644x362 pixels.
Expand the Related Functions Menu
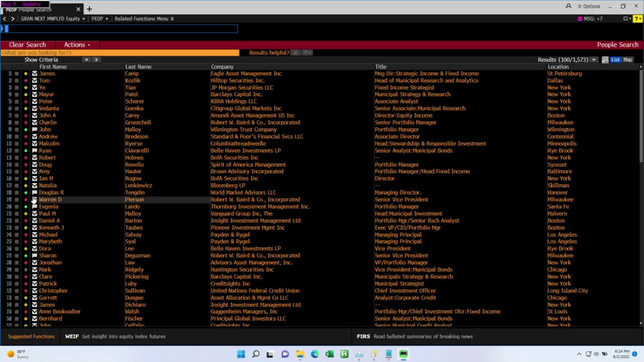tap(144, 19)
